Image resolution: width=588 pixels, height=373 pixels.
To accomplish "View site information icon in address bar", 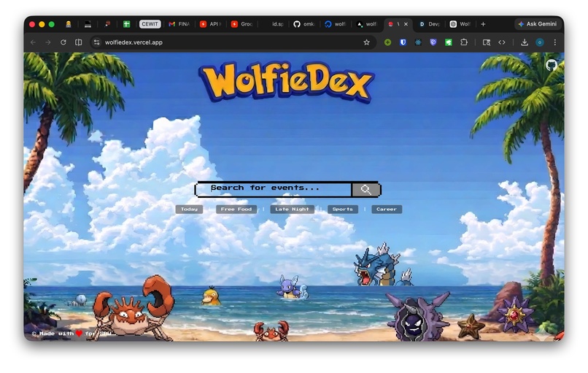I will click(97, 42).
